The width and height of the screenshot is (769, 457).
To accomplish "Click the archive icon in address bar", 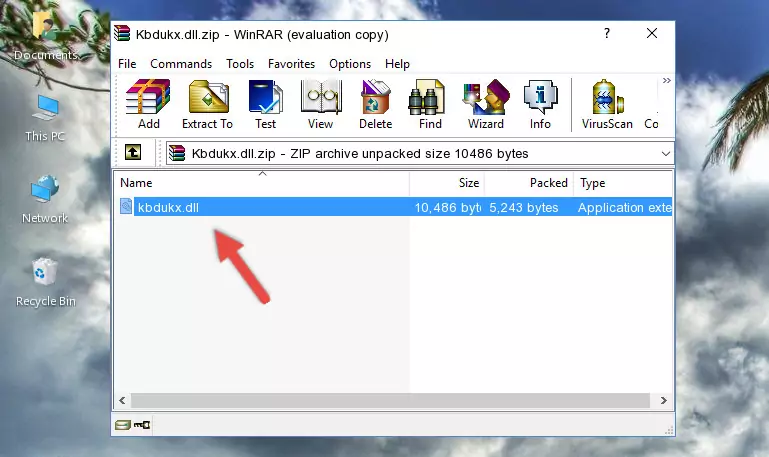I will click(177, 153).
